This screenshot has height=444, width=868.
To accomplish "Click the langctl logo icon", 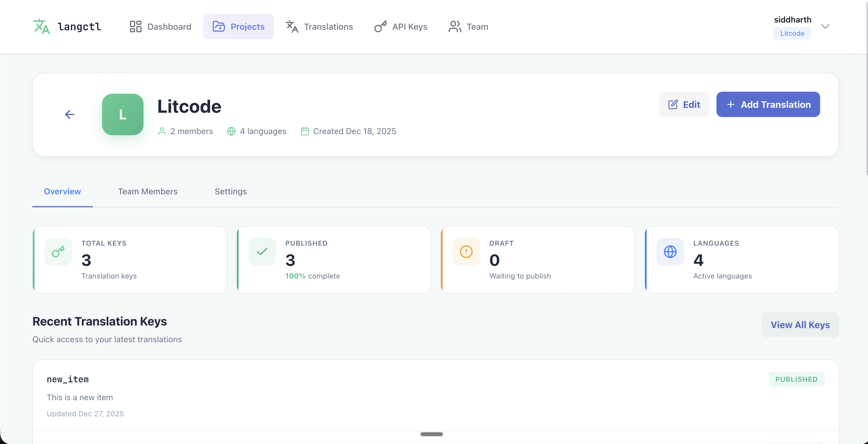I will (x=41, y=27).
